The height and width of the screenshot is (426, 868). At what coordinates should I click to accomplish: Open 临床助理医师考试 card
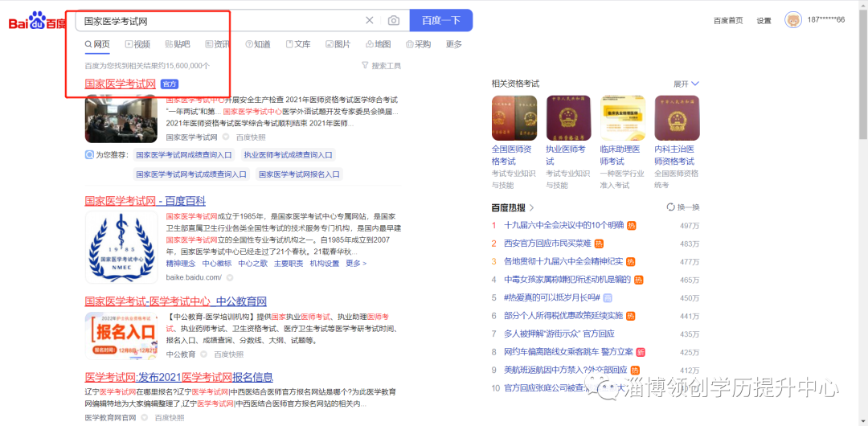tap(623, 142)
